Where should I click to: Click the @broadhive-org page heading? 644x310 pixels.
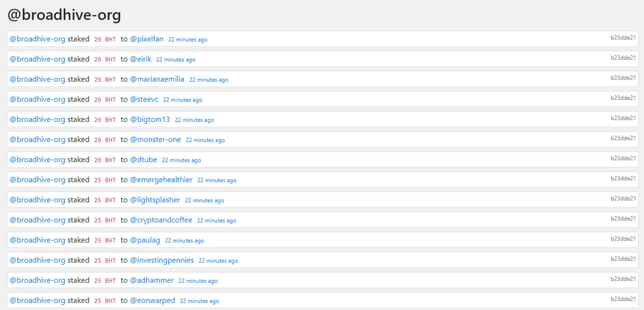(64, 15)
